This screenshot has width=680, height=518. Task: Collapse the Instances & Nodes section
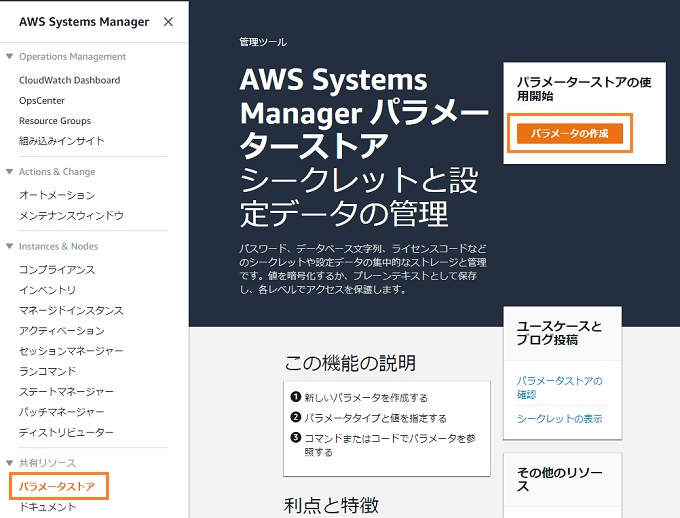[10, 246]
